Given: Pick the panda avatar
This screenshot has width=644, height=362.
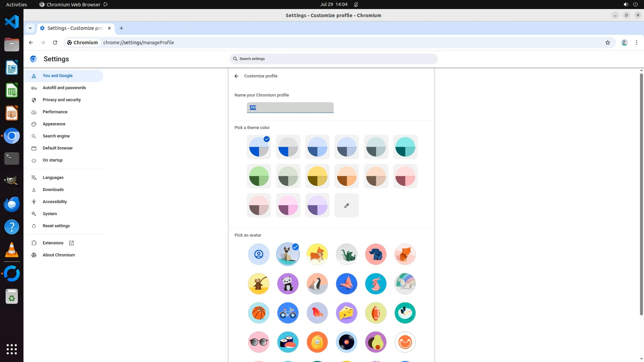Looking at the screenshot, I should point(288,284).
